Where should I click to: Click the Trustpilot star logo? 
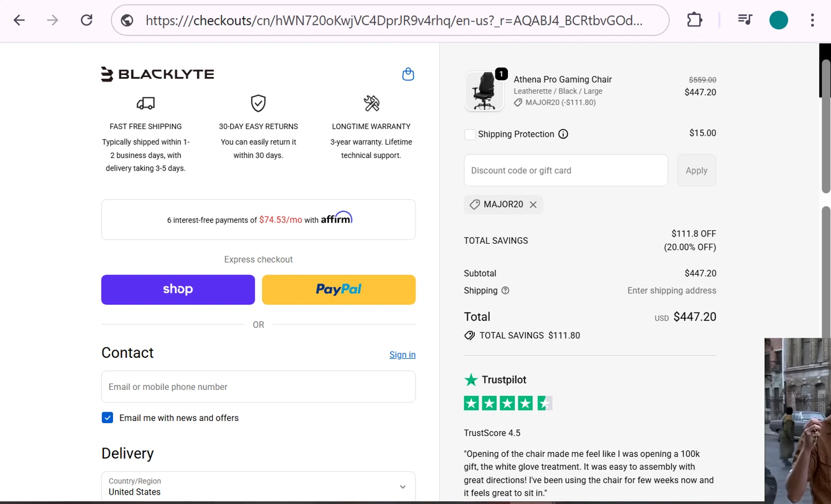tap(471, 380)
